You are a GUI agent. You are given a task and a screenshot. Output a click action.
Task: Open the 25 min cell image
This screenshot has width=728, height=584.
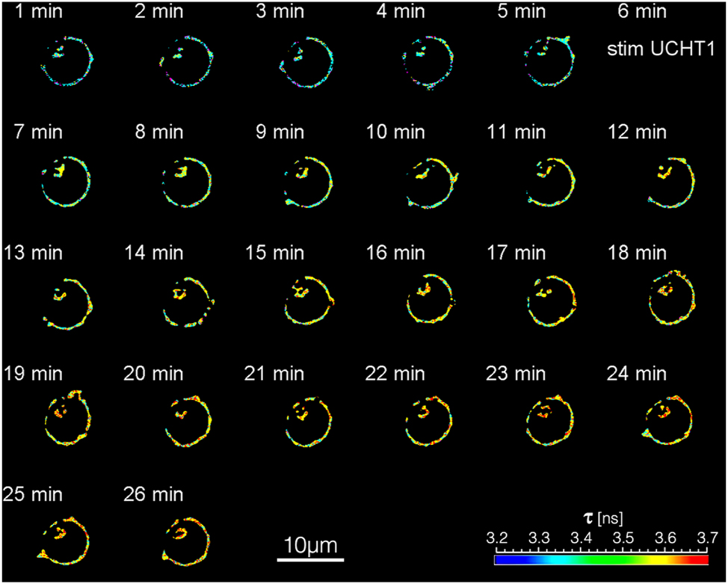click(64, 538)
